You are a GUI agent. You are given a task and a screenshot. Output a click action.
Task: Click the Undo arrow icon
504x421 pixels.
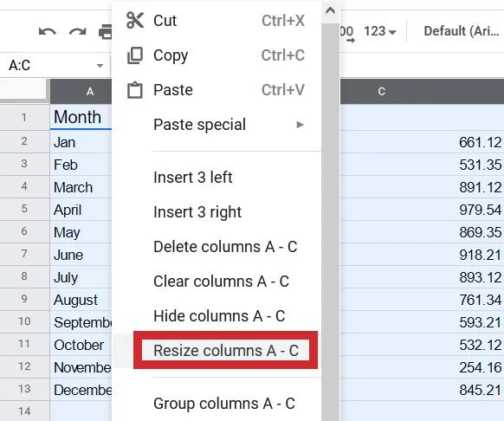[48, 32]
